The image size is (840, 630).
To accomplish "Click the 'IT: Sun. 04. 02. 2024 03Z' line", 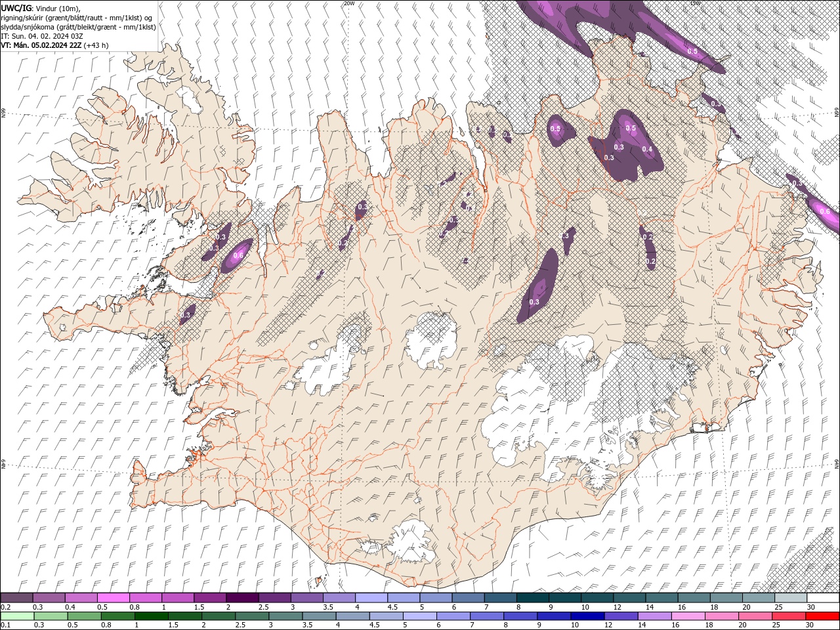I will coord(42,36).
